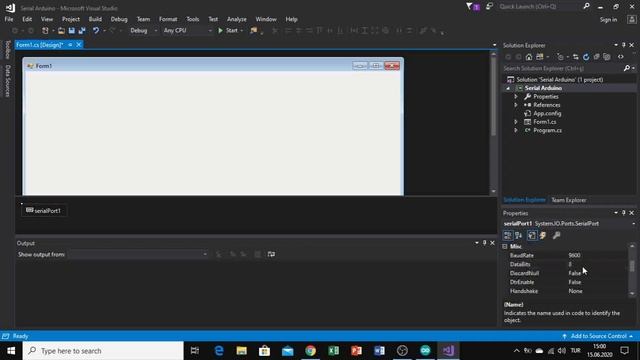Click the BaudRate value 9600
This screenshot has width=640, height=360.
click(x=574, y=256)
